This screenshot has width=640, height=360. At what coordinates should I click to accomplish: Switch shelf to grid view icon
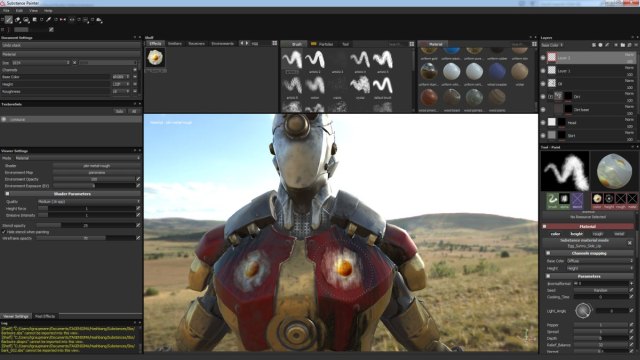point(275,43)
